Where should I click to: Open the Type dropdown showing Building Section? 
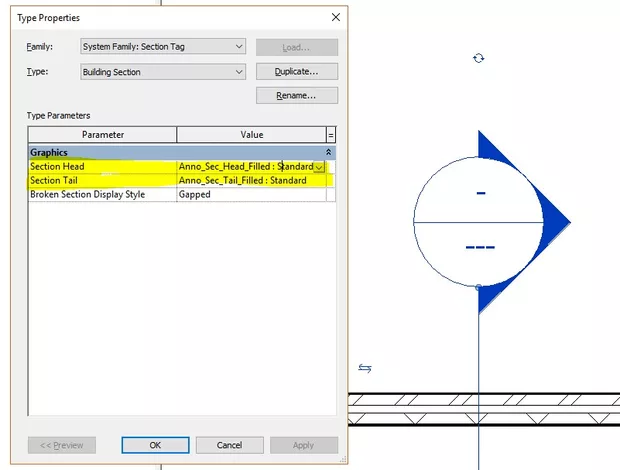click(x=163, y=72)
